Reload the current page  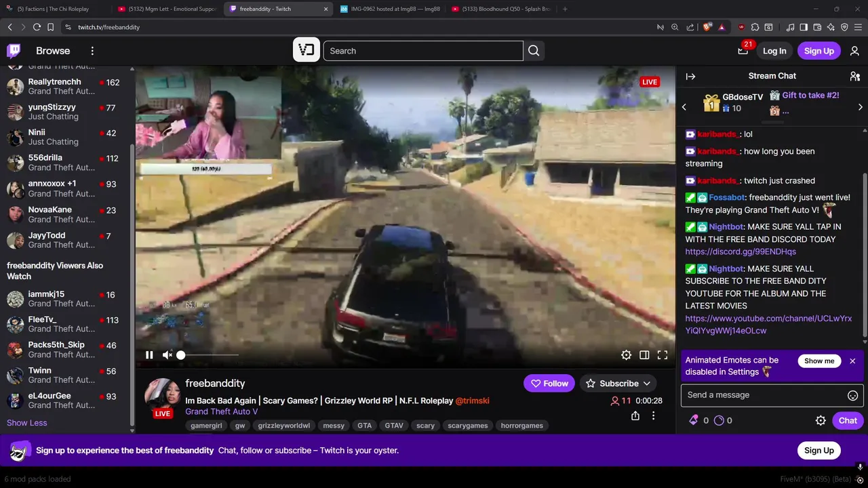click(x=37, y=27)
